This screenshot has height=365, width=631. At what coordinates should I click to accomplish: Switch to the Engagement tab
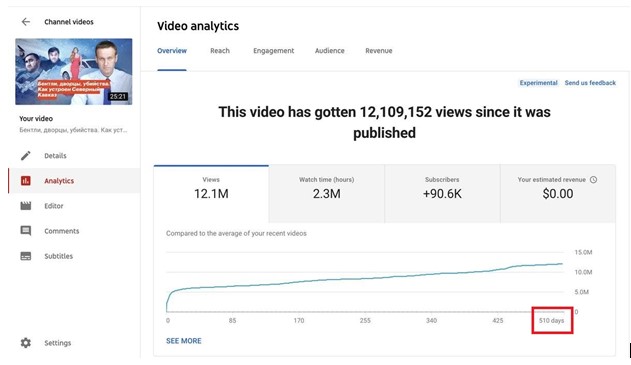(274, 51)
